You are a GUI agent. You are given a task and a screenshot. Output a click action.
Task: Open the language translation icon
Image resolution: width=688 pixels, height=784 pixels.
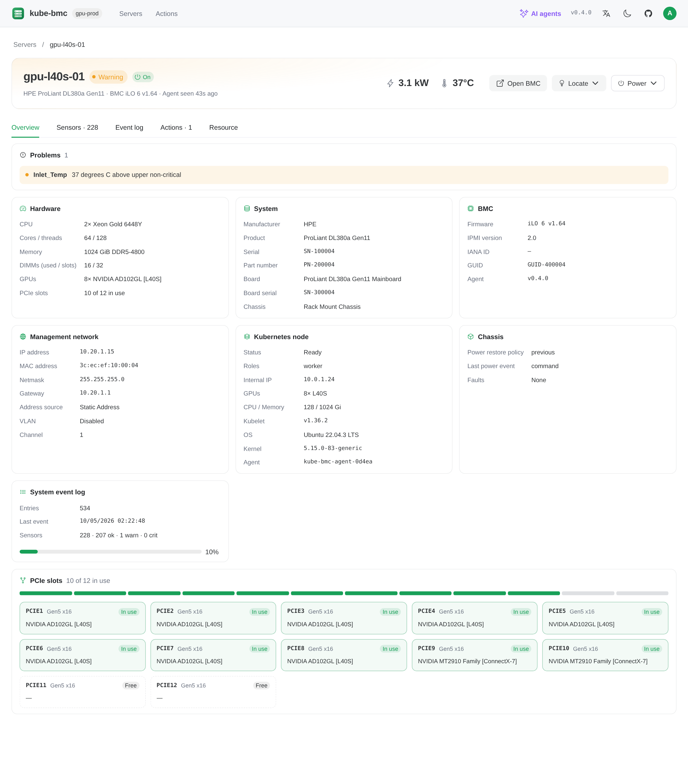tap(606, 13)
